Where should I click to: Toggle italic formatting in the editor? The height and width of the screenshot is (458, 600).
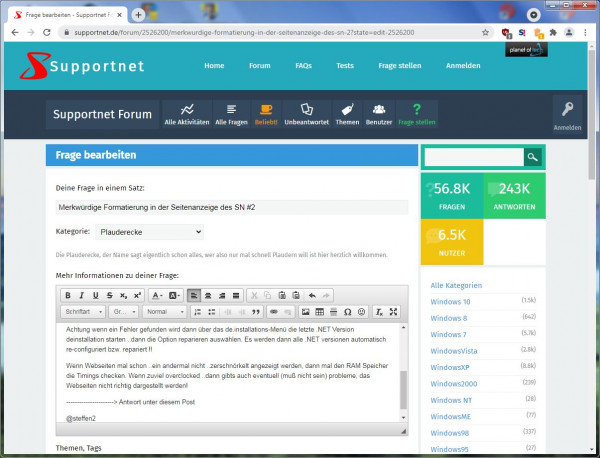pyautogui.click(x=82, y=295)
